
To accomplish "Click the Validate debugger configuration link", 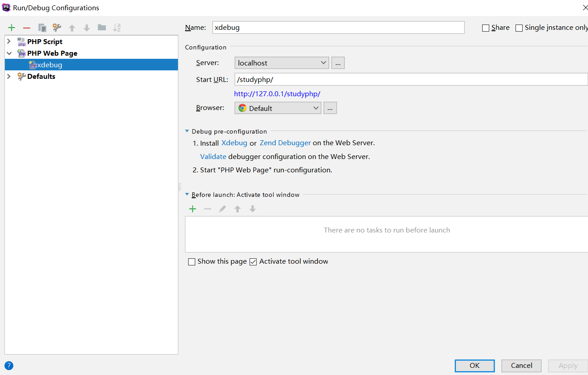I will [213, 156].
